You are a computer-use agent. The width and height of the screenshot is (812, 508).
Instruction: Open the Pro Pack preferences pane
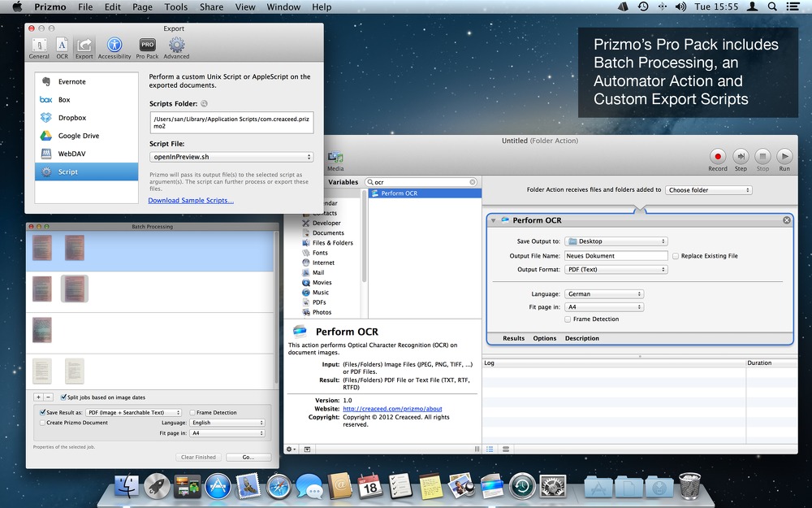148,48
